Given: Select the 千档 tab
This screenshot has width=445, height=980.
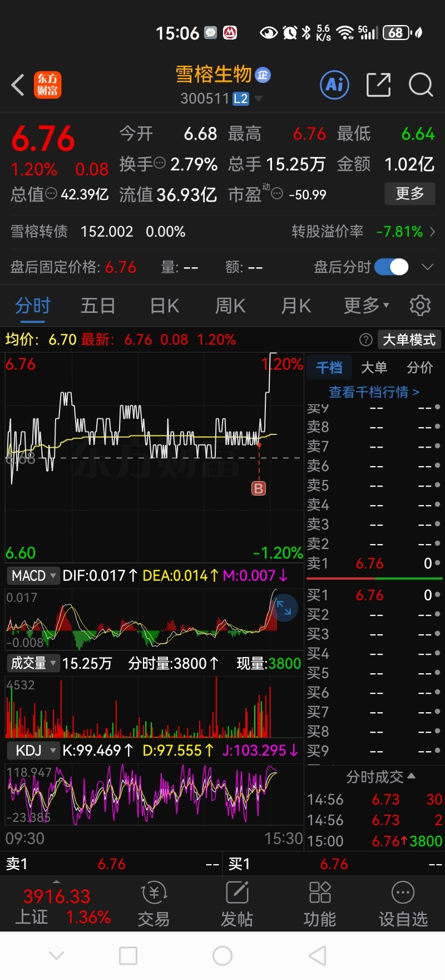Looking at the screenshot, I should pos(329,367).
